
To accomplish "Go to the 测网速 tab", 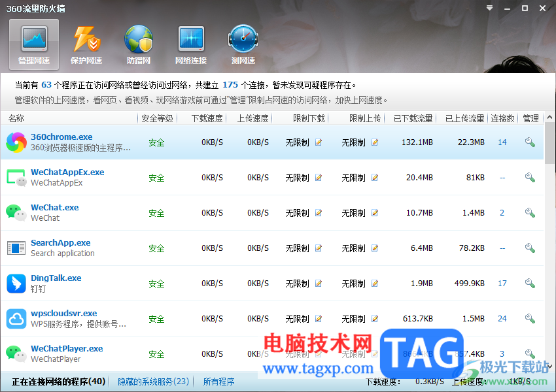I will 243,44.
